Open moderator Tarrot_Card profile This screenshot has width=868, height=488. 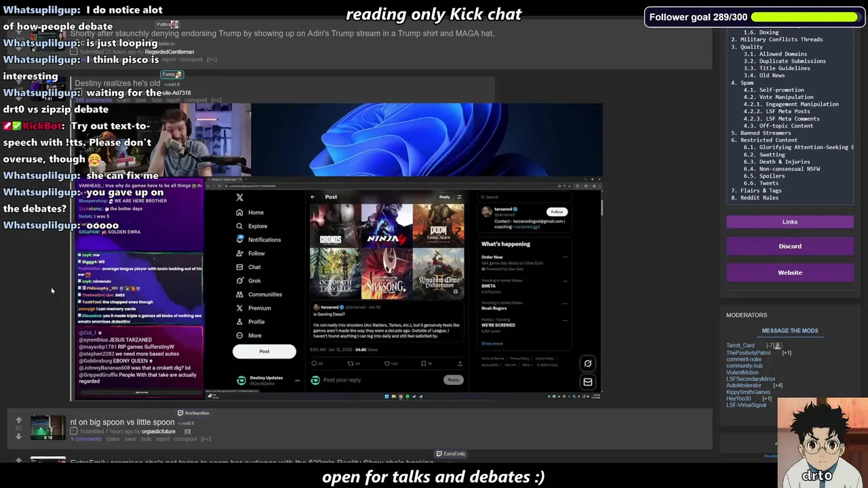click(x=741, y=346)
